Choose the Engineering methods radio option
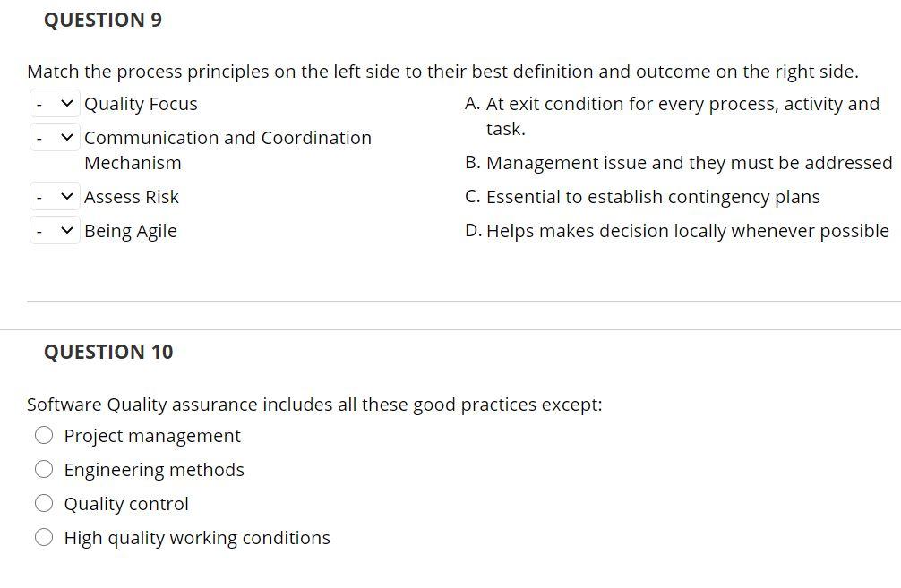Viewport: 901px width, 588px height. [x=44, y=469]
